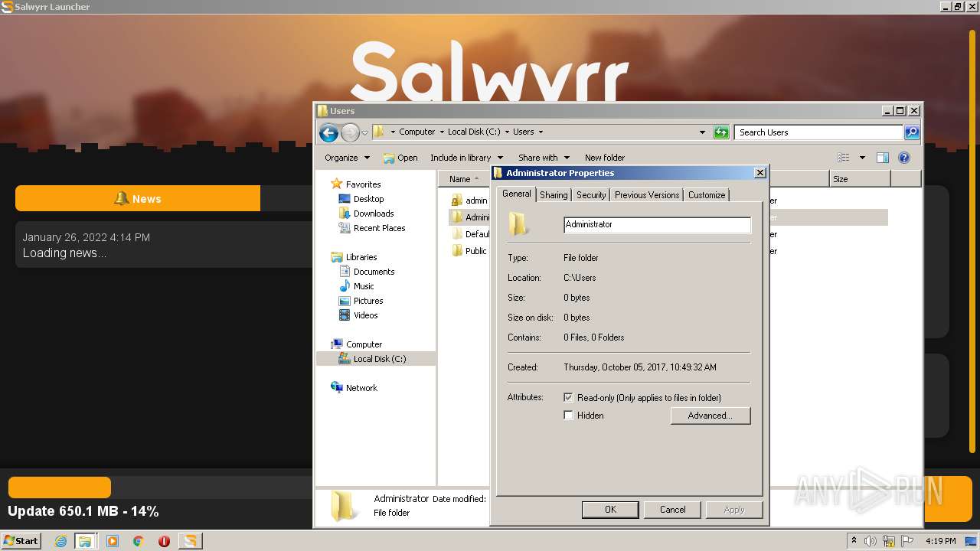
Task: Click the Advanced... attributes button
Action: coord(710,416)
